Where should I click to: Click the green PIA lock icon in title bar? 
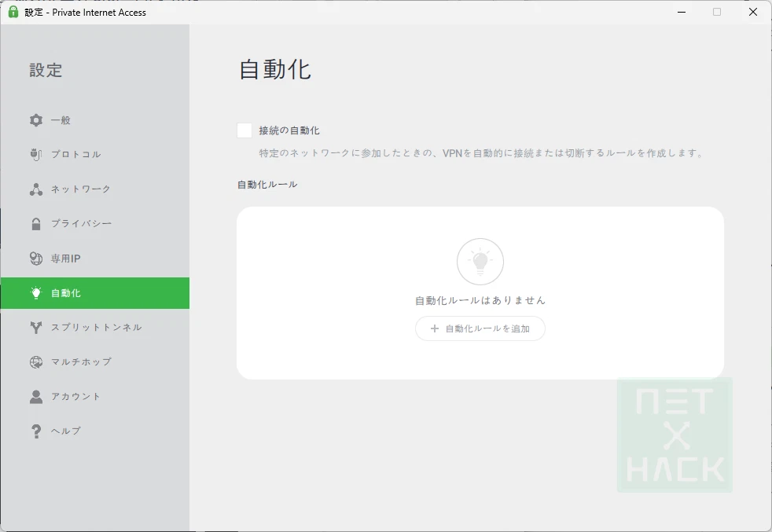[13, 12]
